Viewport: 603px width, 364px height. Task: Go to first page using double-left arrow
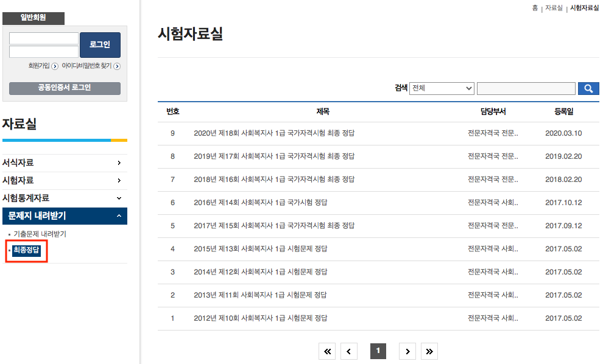click(327, 351)
